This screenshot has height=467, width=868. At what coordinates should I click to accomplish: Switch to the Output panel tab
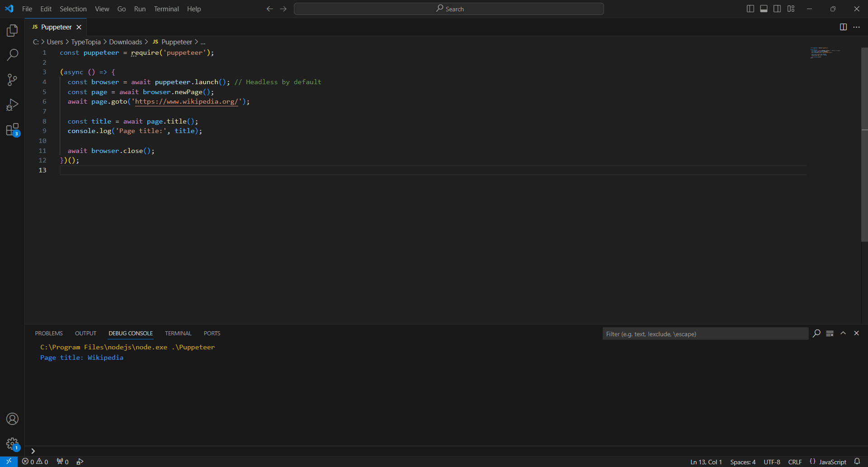pos(85,334)
